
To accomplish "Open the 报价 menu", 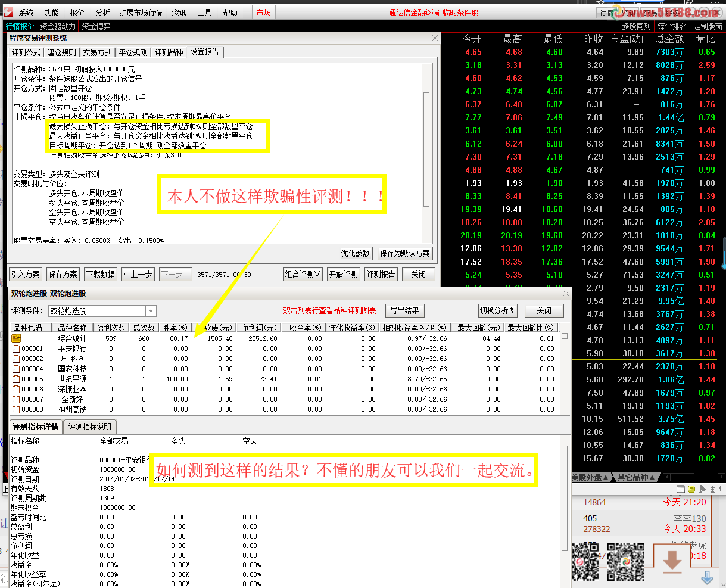I will tap(77, 13).
